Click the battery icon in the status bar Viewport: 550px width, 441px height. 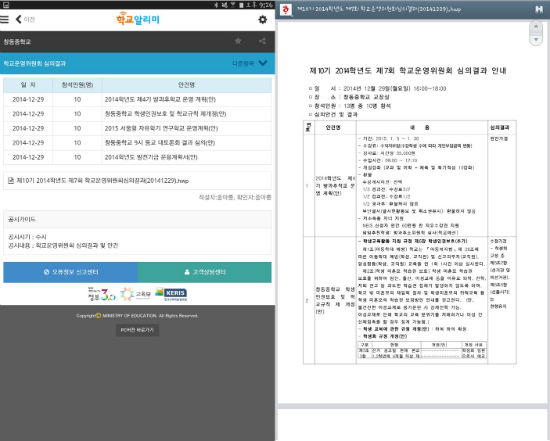[x=241, y=5]
